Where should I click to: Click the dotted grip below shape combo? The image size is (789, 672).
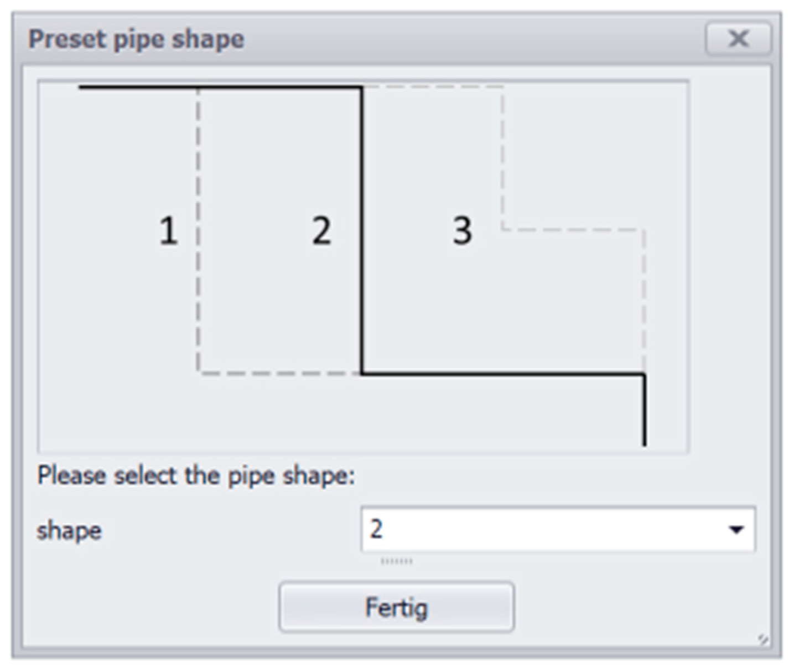397,561
